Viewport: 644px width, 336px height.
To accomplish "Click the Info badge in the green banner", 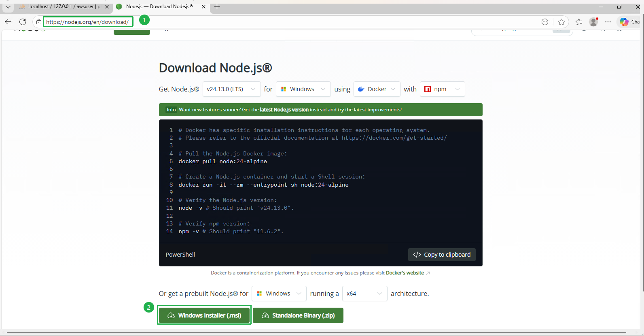I will (171, 110).
